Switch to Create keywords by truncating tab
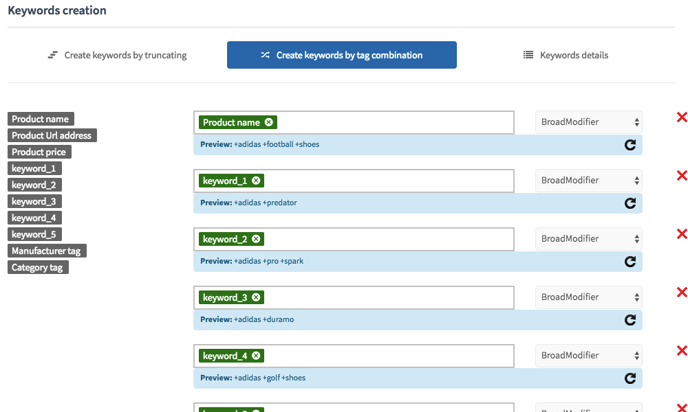Viewport: 688px width, 412px height. pos(117,55)
